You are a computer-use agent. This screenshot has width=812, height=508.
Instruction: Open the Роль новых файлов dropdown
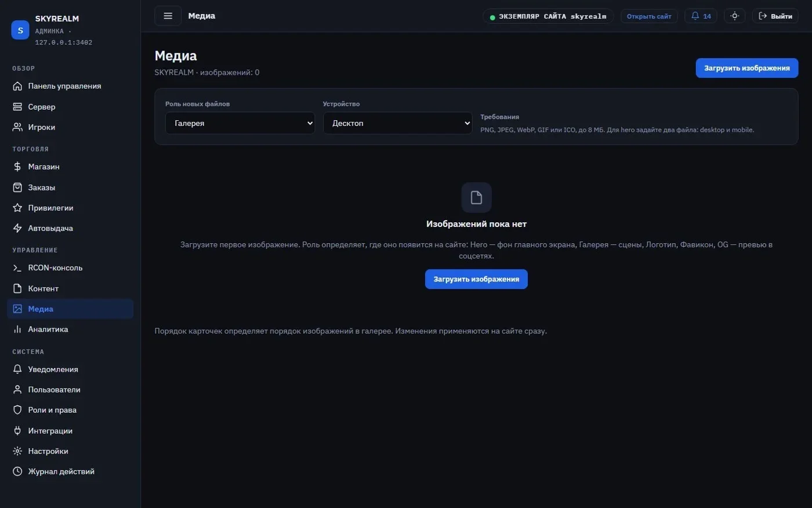pos(240,123)
